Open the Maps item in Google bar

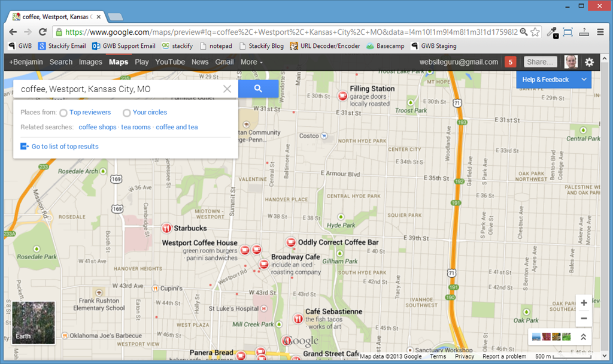click(119, 62)
